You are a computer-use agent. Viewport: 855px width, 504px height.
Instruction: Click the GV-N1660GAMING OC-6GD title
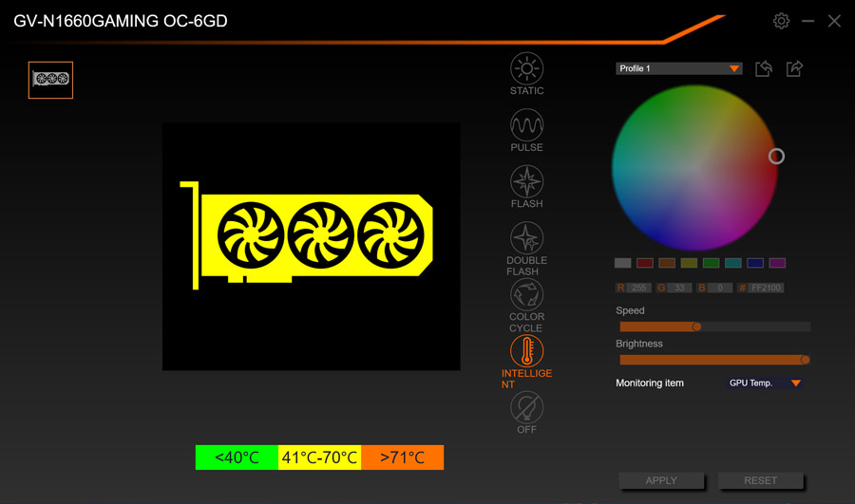point(121,21)
